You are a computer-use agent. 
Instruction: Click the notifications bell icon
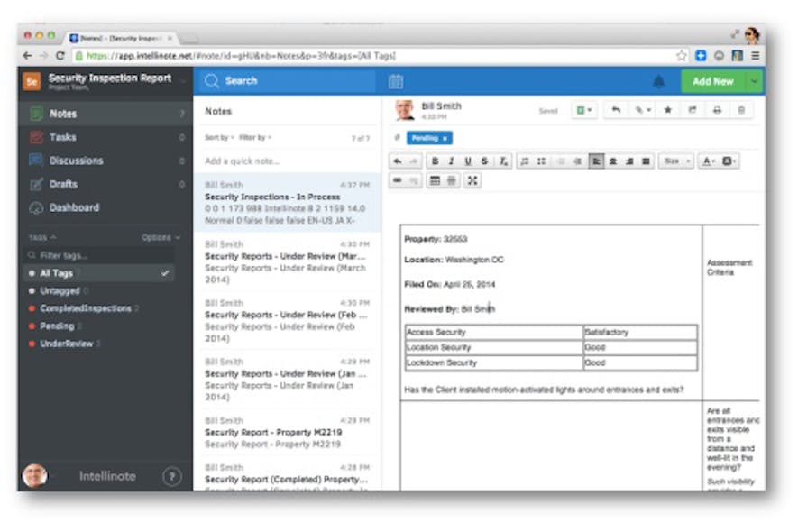click(658, 81)
